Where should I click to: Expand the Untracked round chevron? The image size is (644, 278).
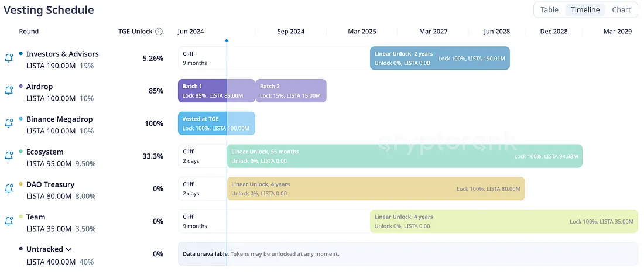[x=69, y=249]
